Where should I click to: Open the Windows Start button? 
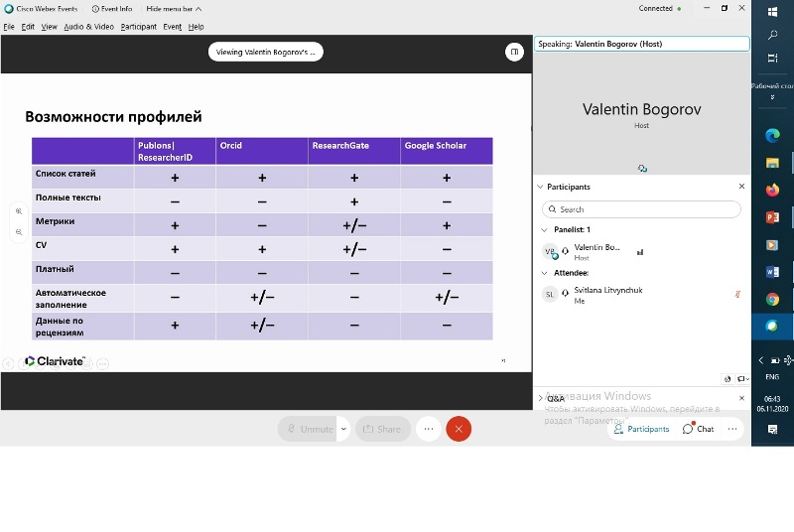772,12
